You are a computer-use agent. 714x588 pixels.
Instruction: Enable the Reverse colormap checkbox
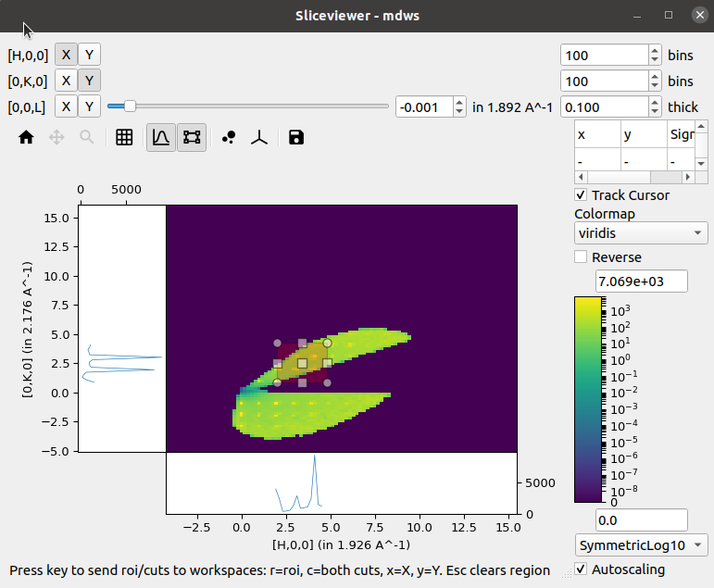(x=581, y=257)
